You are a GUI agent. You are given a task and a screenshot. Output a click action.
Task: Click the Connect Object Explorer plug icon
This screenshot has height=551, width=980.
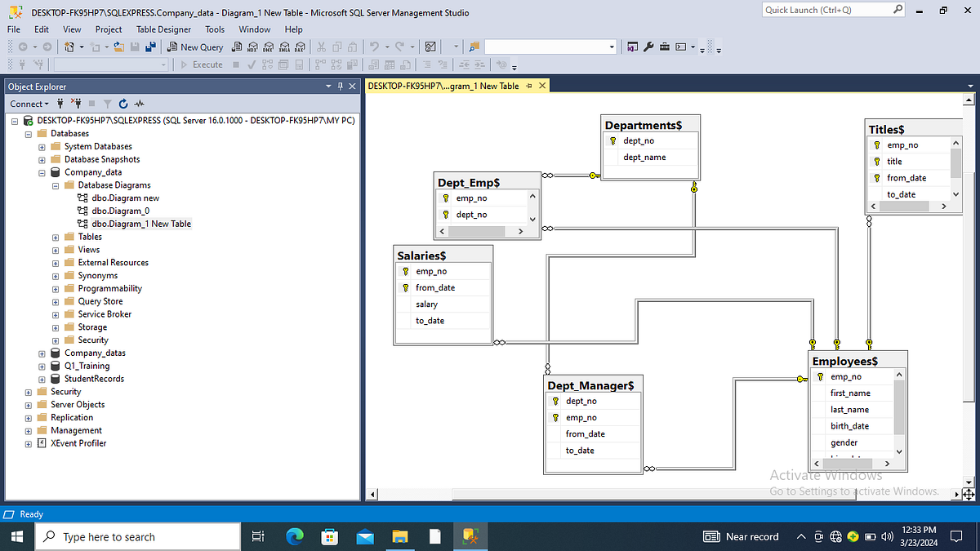click(x=60, y=104)
